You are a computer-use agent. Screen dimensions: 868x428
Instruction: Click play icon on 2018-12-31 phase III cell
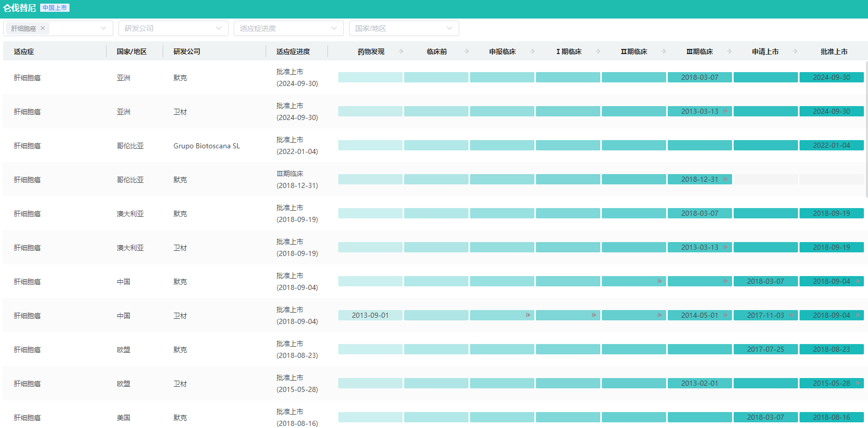pos(725,179)
